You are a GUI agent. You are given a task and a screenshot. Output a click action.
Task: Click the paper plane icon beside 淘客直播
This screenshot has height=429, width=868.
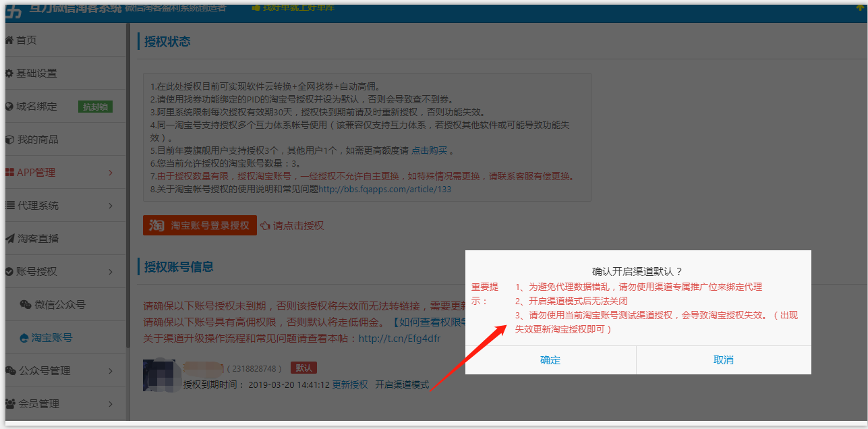pos(9,239)
